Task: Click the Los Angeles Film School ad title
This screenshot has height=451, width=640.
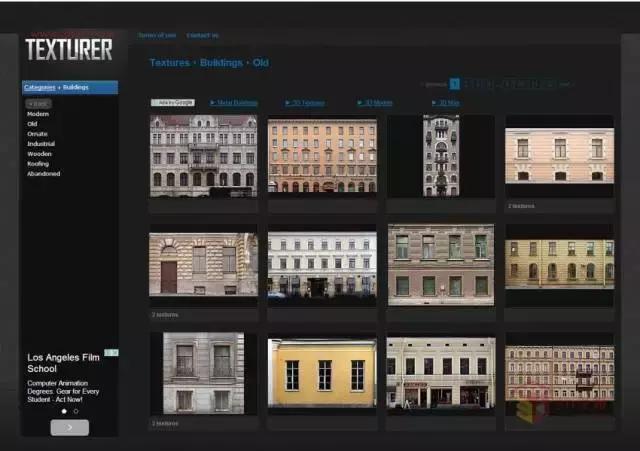Action: point(63,363)
